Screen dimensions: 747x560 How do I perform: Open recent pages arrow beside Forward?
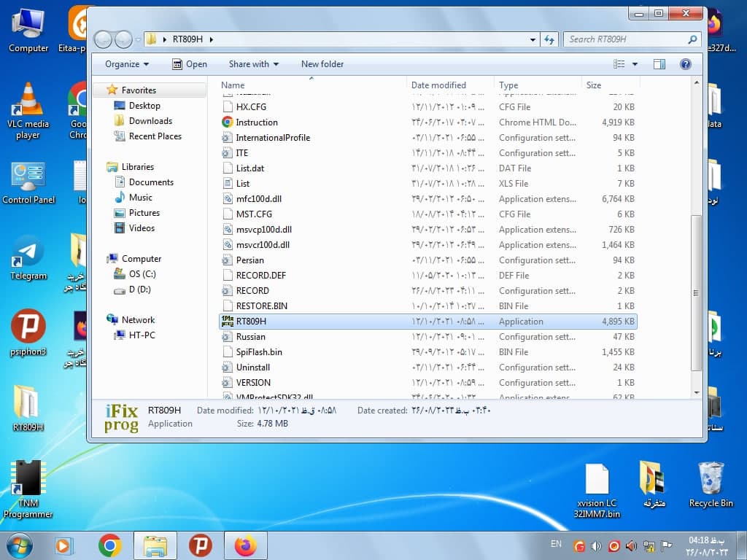[x=138, y=39]
